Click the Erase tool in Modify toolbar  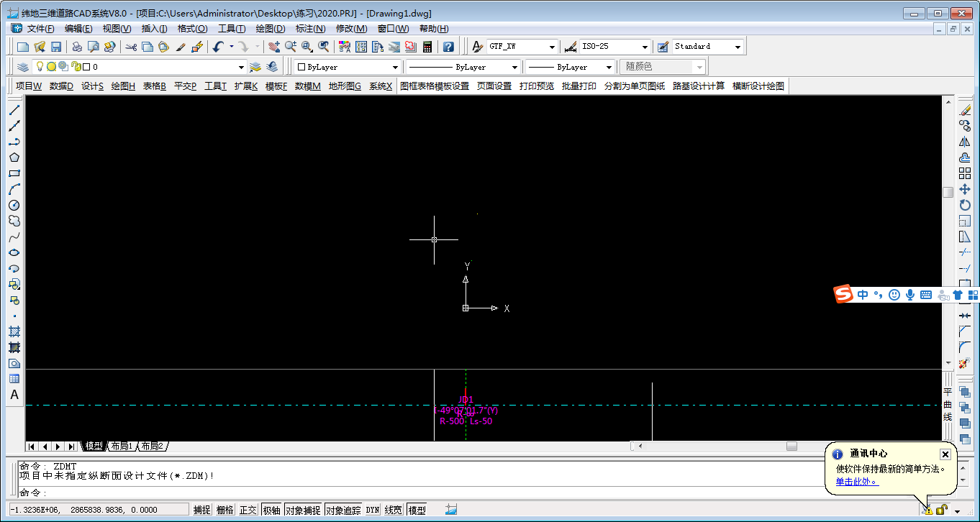(965, 110)
